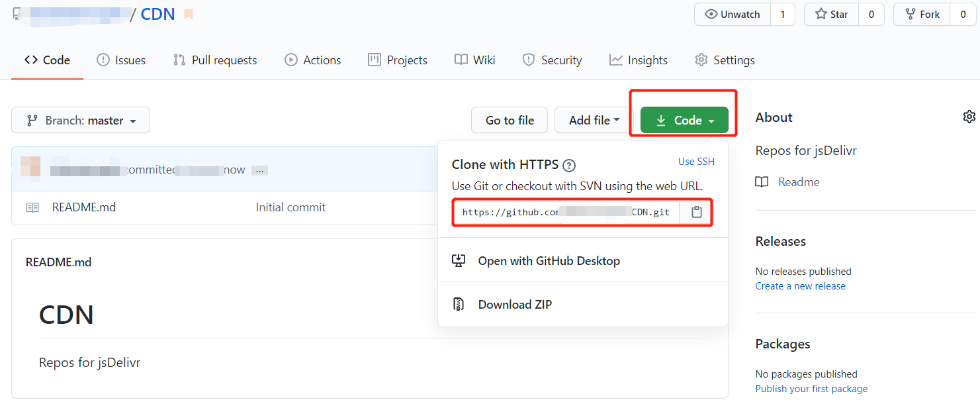Click the 'No packages published' text
980x416 pixels.
click(806, 374)
